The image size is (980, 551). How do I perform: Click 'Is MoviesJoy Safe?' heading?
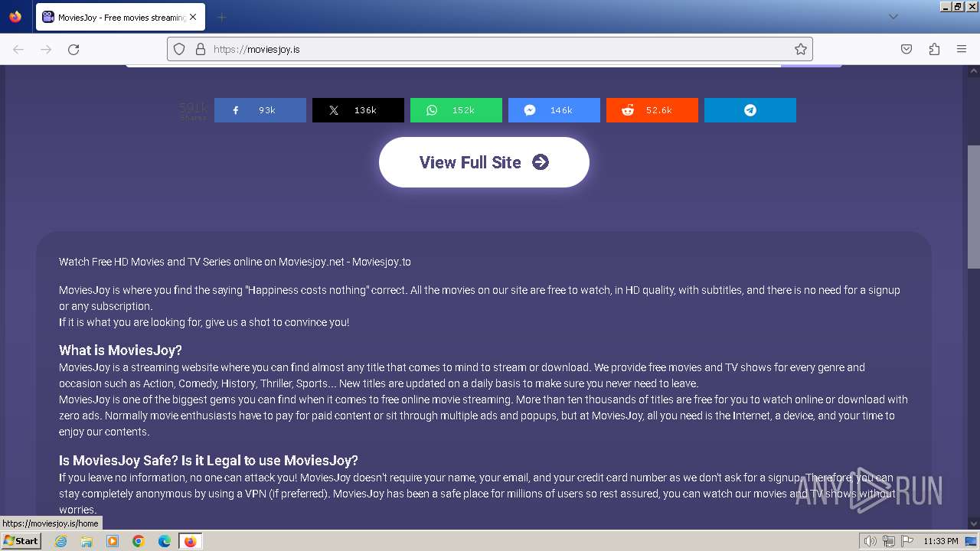point(208,461)
